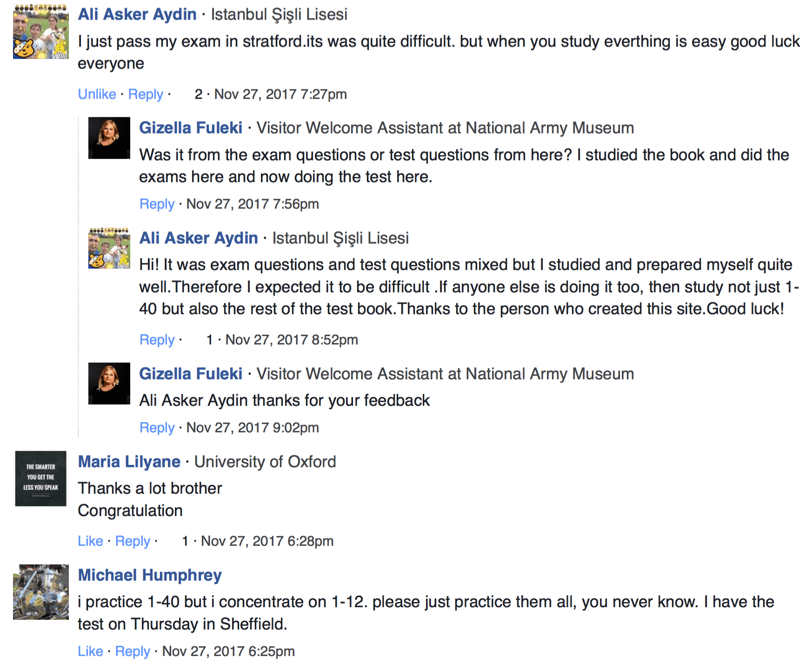Like Maria Lilyane's comment
This screenshot has width=812, height=664.
click(90, 541)
